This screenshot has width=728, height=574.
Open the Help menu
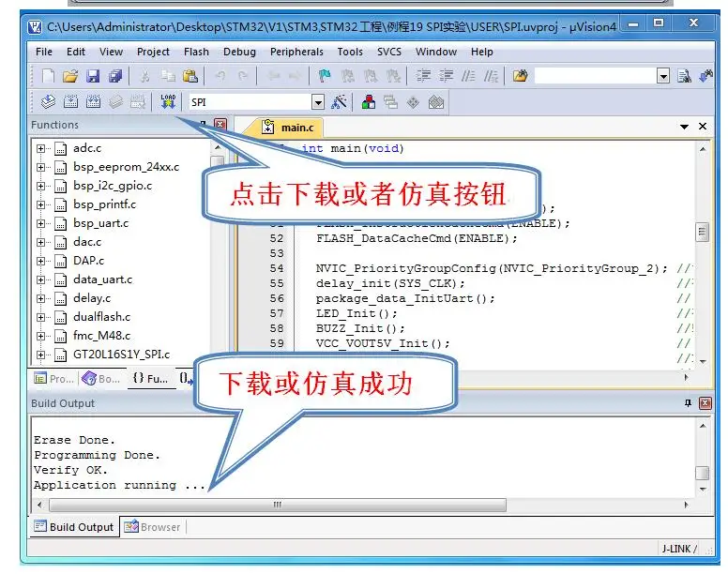coord(482,52)
